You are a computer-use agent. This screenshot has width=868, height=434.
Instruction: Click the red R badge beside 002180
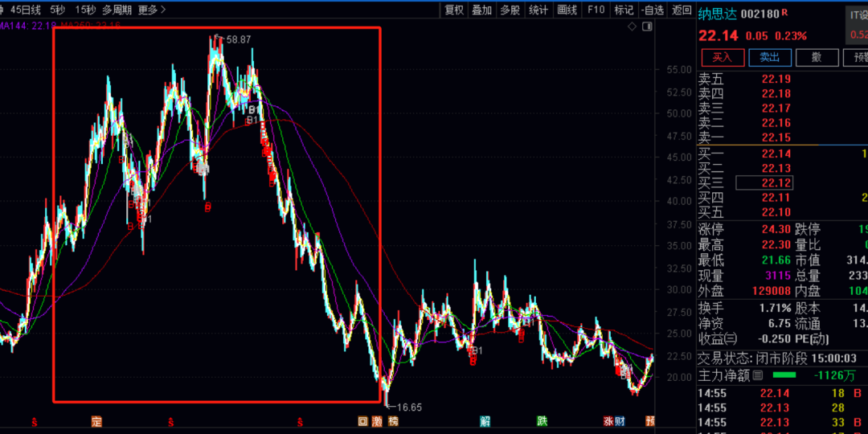[x=784, y=13]
